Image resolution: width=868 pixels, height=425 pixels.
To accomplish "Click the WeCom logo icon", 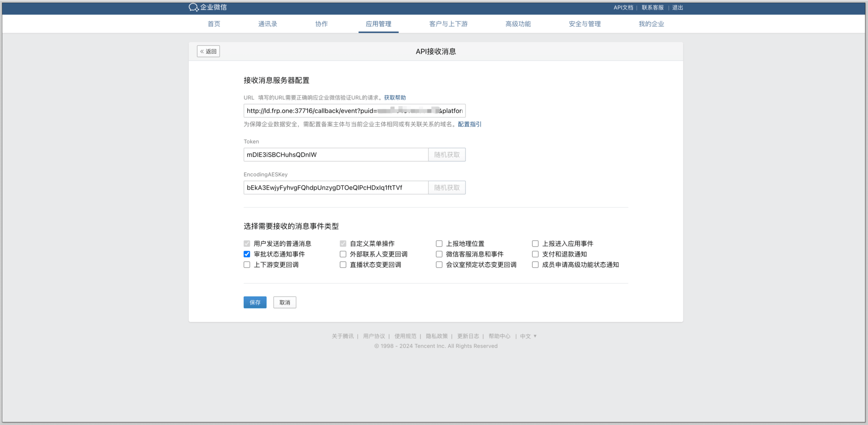I will (x=193, y=7).
